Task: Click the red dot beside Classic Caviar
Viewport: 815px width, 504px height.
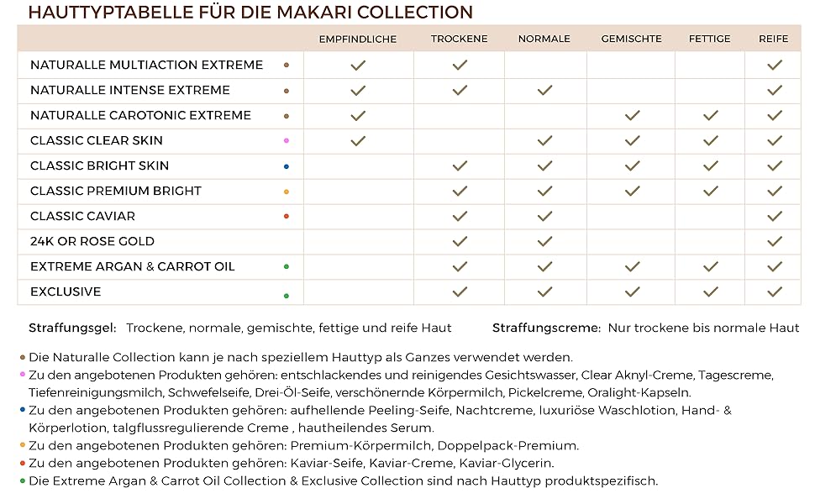Action: (x=287, y=217)
